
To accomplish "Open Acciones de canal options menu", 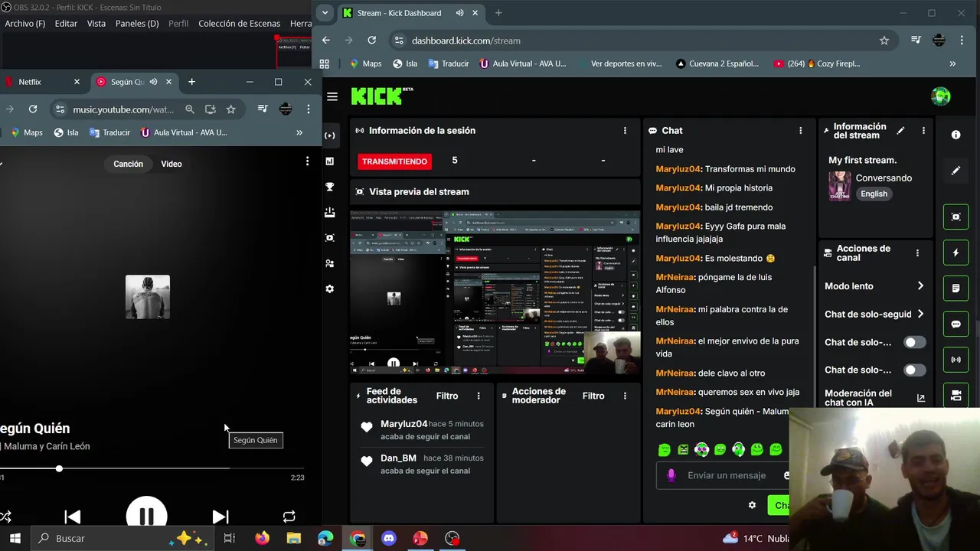I will tap(917, 253).
